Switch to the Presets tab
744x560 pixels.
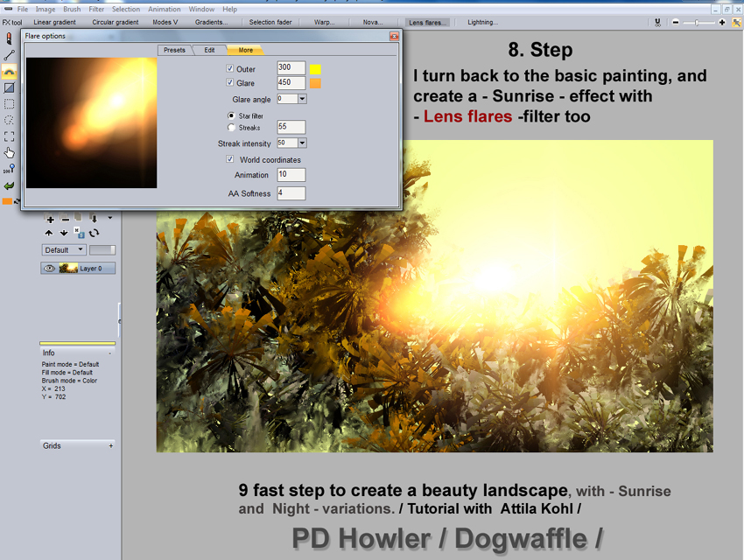coord(175,50)
